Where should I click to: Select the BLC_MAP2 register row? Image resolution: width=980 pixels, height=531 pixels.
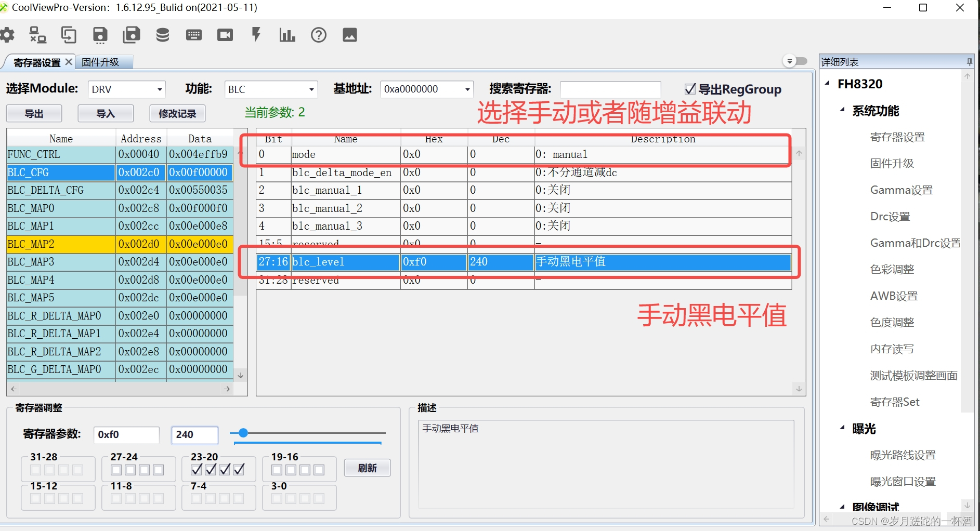[120, 244]
